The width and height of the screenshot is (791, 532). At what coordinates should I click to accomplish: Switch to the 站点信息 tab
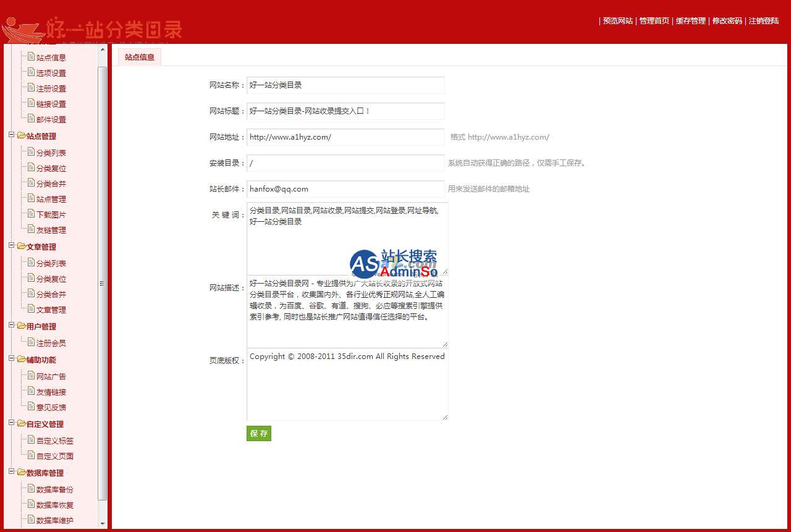[x=140, y=57]
